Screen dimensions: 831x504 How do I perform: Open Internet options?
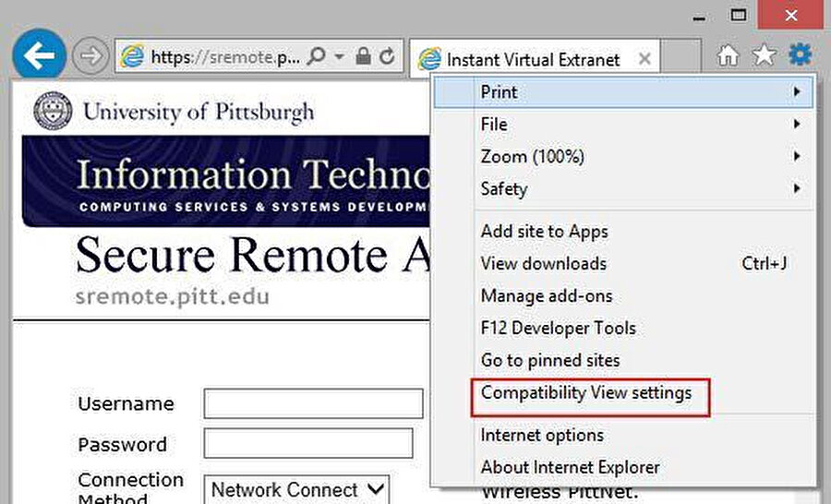[623, 435]
